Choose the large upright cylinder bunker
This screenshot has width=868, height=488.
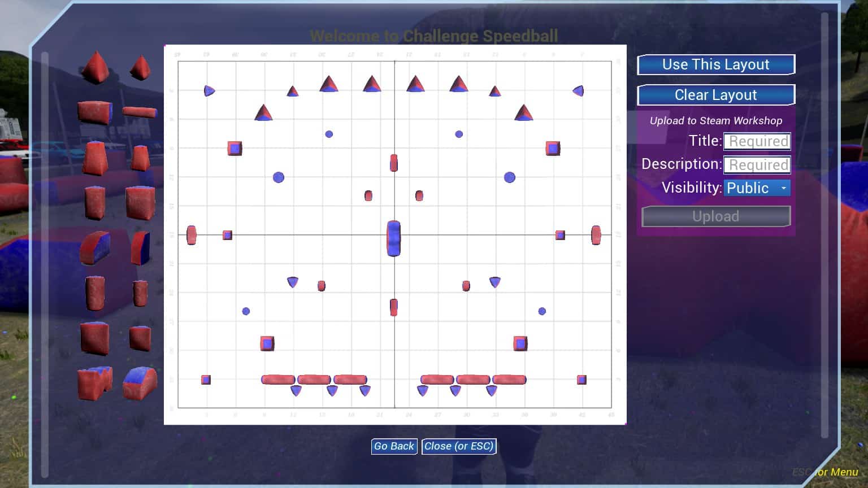(x=95, y=293)
